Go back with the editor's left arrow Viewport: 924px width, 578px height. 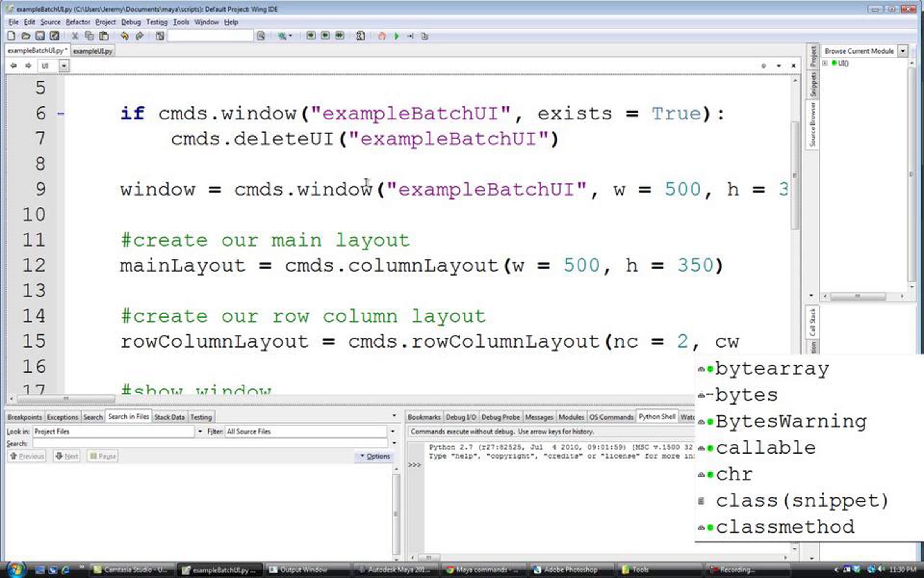coord(13,66)
